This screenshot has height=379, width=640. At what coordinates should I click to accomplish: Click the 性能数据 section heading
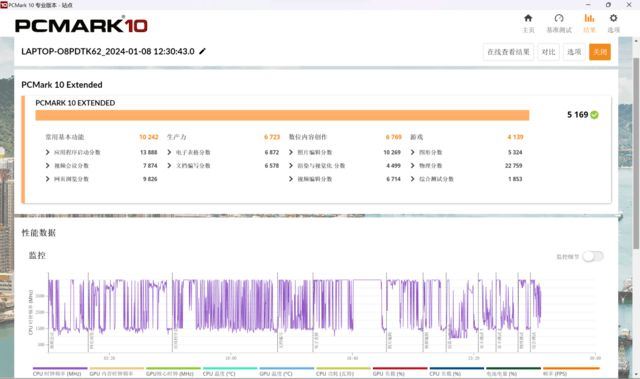pyautogui.click(x=38, y=233)
